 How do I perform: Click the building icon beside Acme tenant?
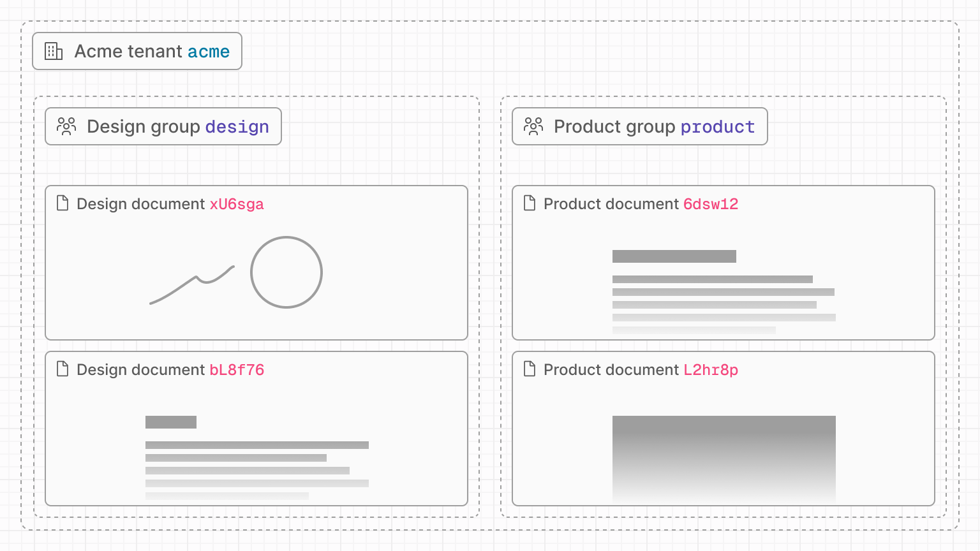click(54, 51)
